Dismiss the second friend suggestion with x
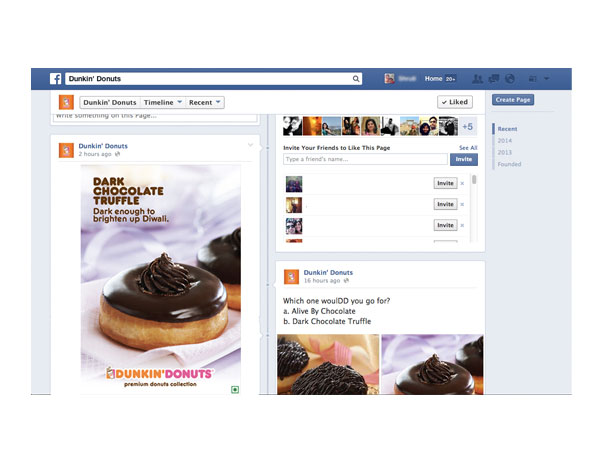Viewport: 600px width, 463px height. [x=462, y=205]
